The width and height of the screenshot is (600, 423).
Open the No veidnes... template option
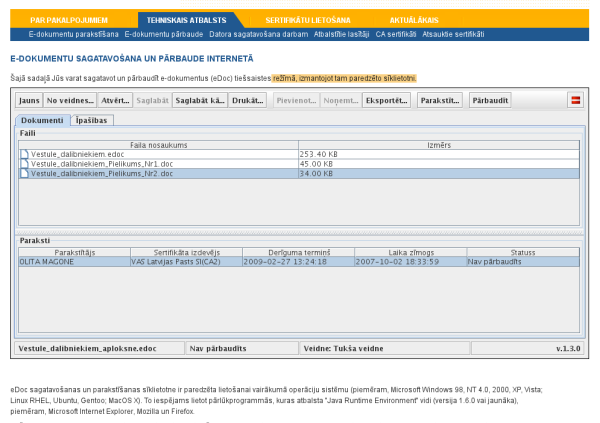(70, 100)
